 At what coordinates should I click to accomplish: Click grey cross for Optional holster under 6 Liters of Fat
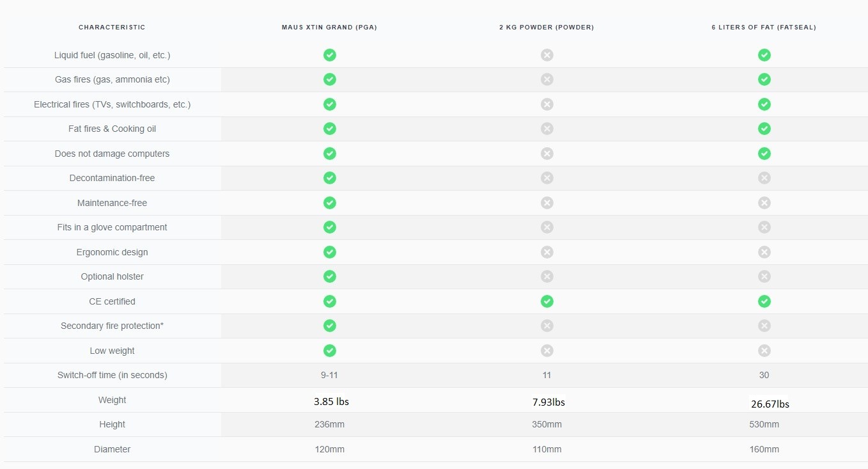click(764, 276)
